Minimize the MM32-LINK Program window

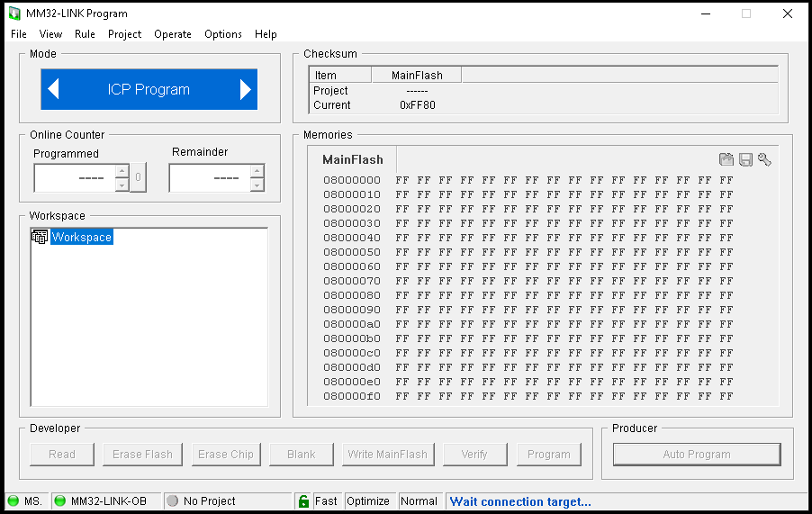click(x=705, y=14)
